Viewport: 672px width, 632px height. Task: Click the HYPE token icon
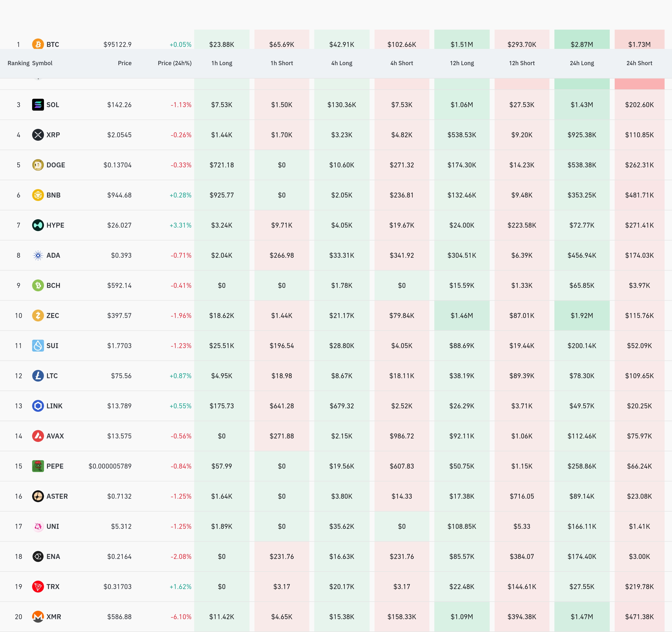(38, 225)
